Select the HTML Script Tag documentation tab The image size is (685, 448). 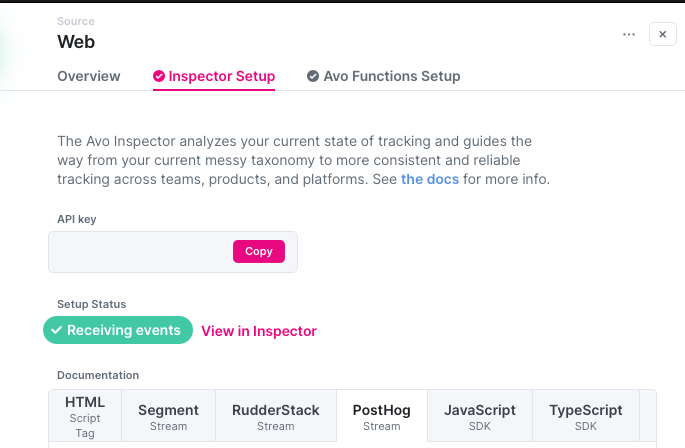[85, 415]
